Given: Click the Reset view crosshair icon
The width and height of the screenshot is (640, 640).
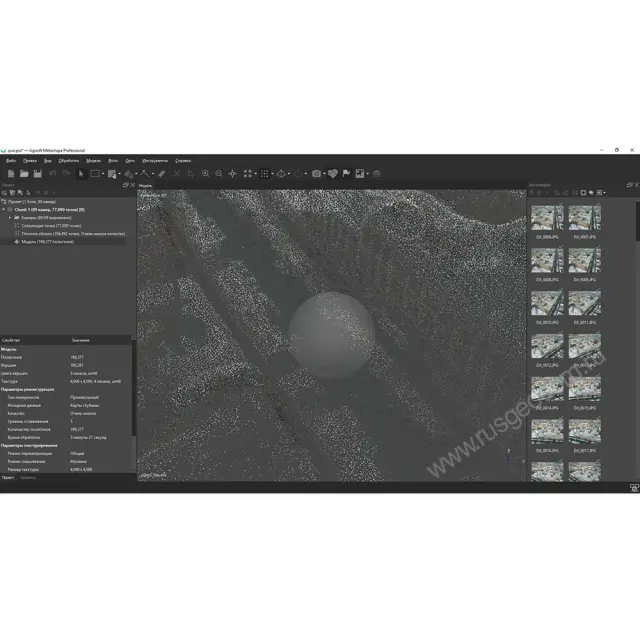Looking at the screenshot, I should click(x=233, y=173).
